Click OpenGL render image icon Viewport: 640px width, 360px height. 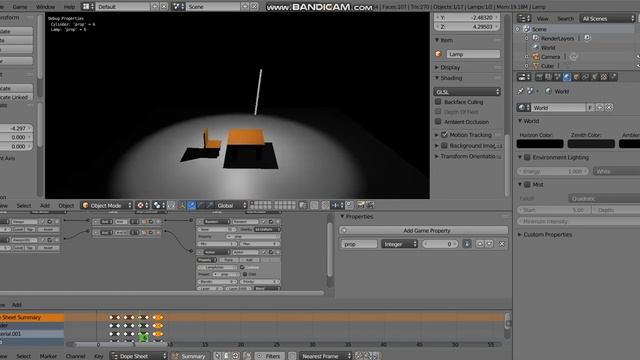[361, 205]
